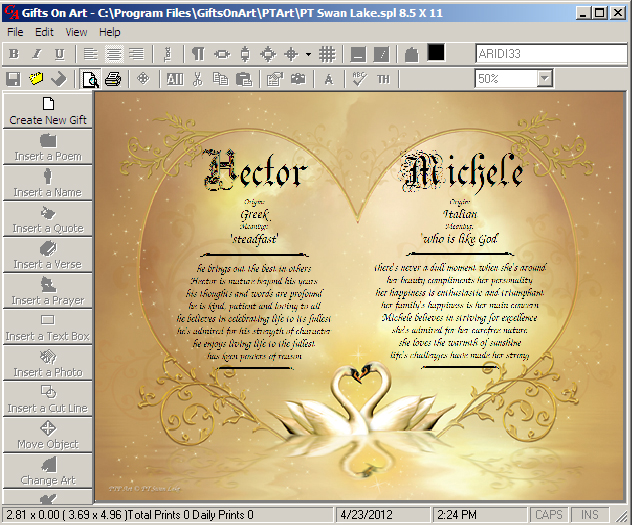
Task: Select the Hector name on canvas
Action: pos(255,171)
